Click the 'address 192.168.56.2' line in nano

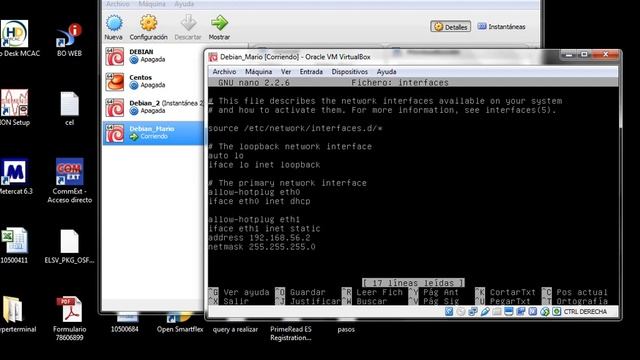259,238
